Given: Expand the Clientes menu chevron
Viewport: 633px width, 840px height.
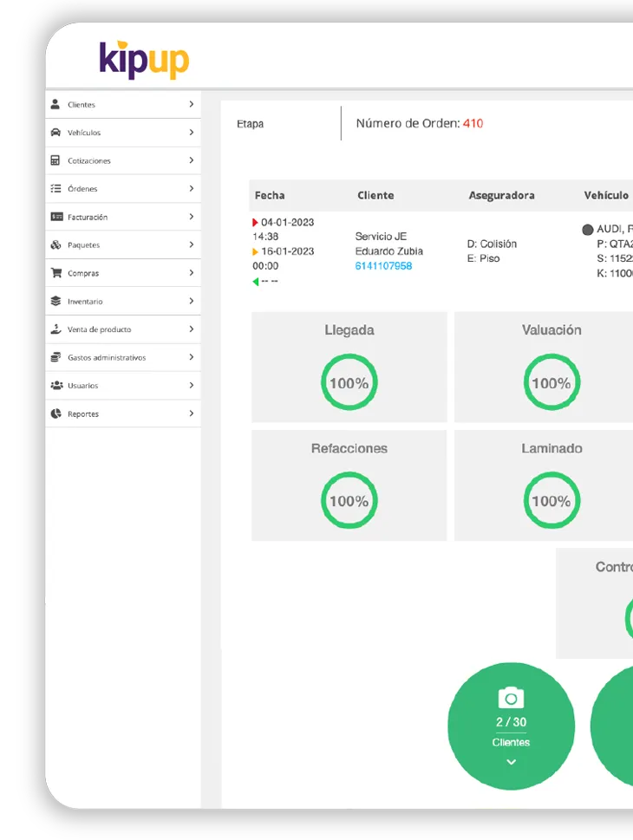Looking at the screenshot, I should 192,104.
